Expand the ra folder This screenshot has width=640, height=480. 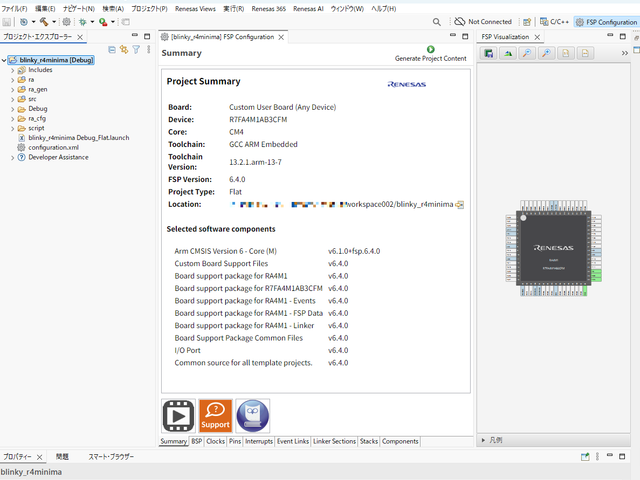pyautogui.click(x=13, y=80)
